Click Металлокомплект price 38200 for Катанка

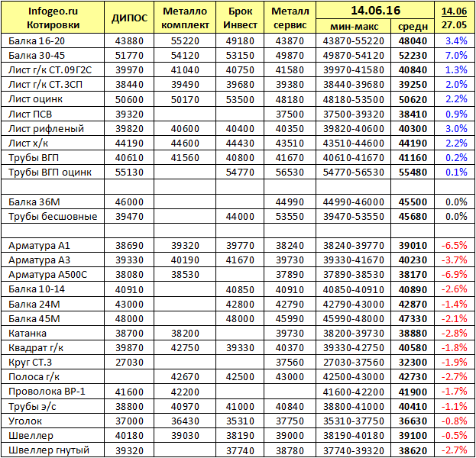point(185,334)
